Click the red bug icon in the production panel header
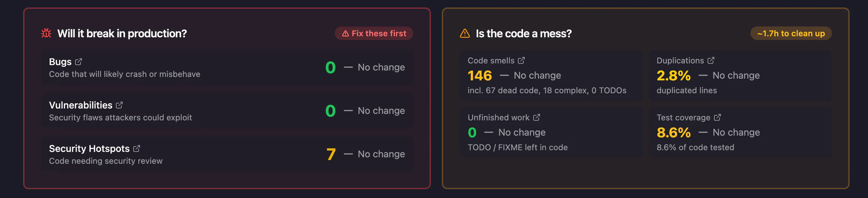This screenshot has height=198, width=868. click(x=46, y=33)
